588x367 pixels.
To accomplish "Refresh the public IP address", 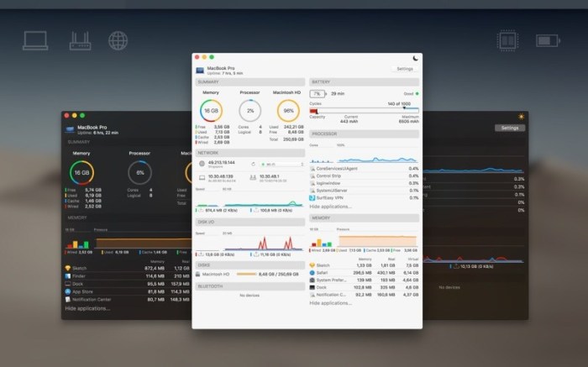I will [x=253, y=165].
